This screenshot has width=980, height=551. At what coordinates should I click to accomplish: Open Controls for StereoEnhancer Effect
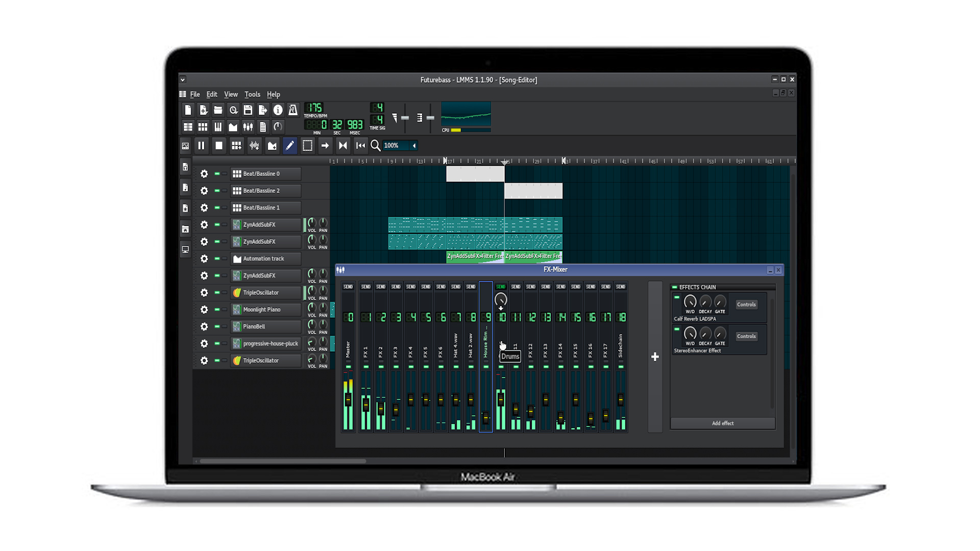(x=746, y=336)
